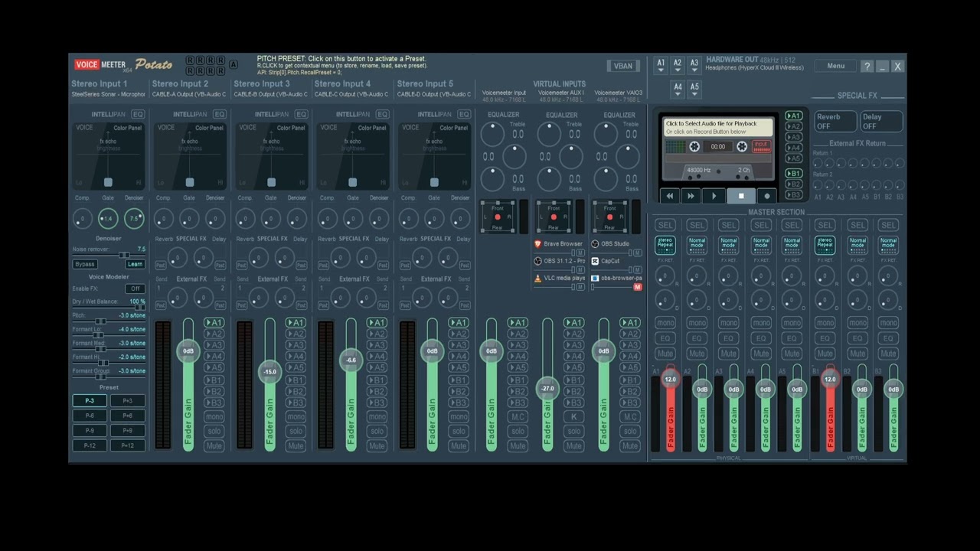Image resolution: width=980 pixels, height=551 pixels.
Task: Toggle cassette routing to B1
Action: click(794, 174)
